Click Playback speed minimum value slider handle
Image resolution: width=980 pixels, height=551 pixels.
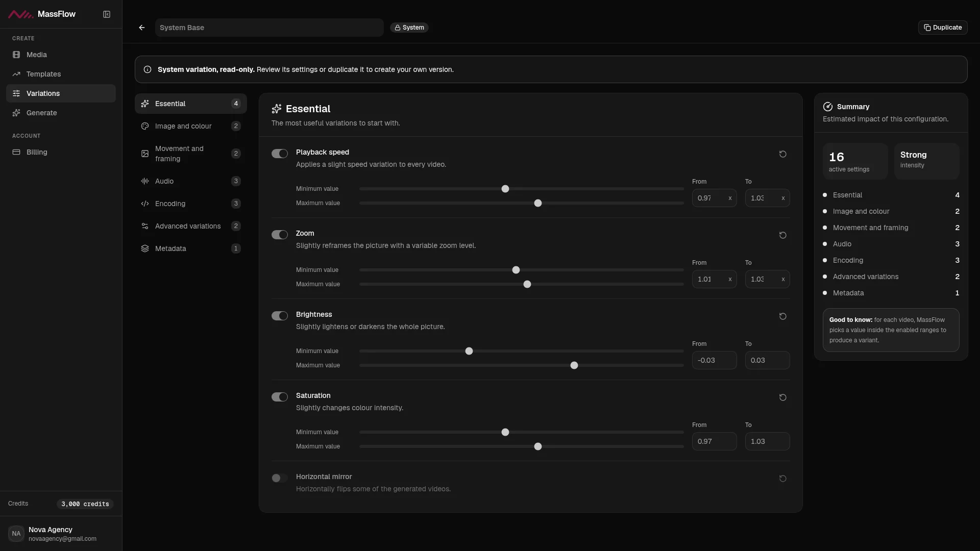coord(505,189)
